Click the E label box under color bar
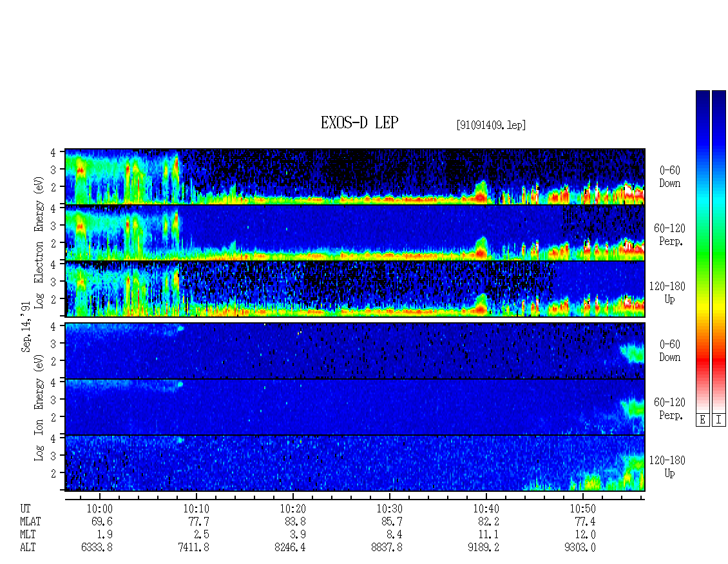728x564 pixels. coord(702,420)
